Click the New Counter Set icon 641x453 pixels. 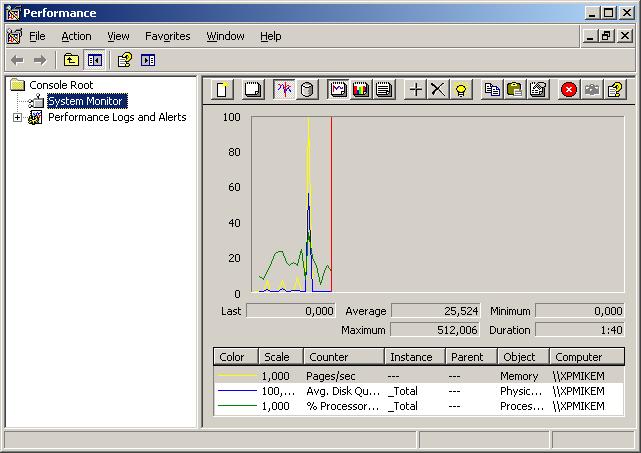(x=223, y=90)
